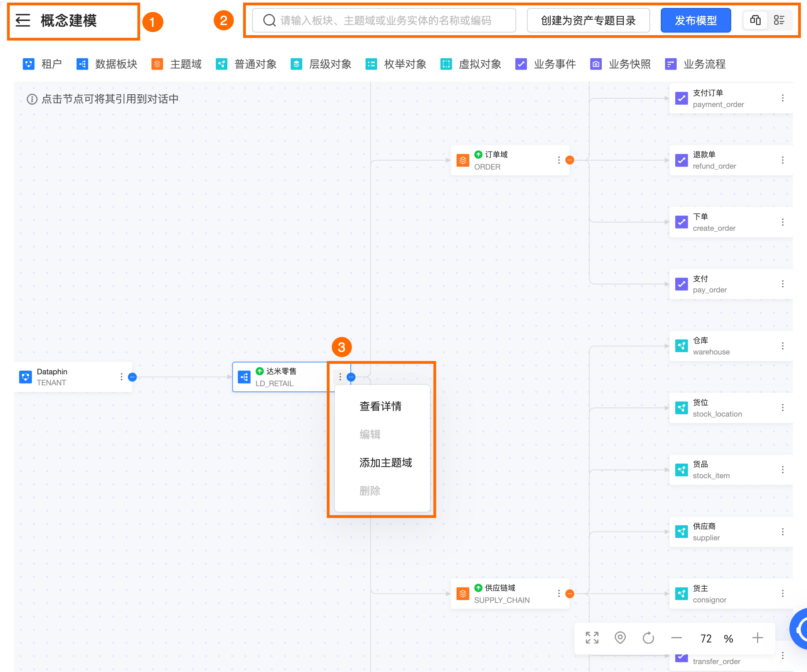807x672 pixels.
Task: Collapse children of Dataphin TENANT node
Action: point(132,377)
